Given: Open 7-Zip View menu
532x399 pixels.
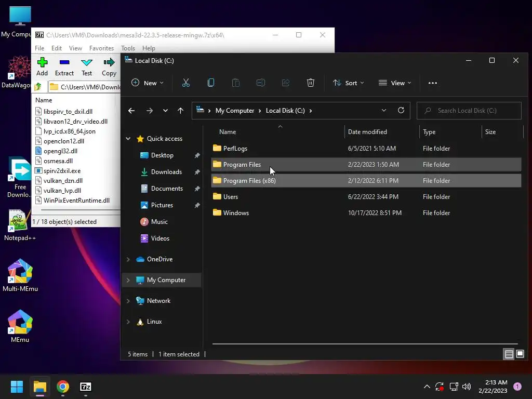Looking at the screenshot, I should (75, 48).
